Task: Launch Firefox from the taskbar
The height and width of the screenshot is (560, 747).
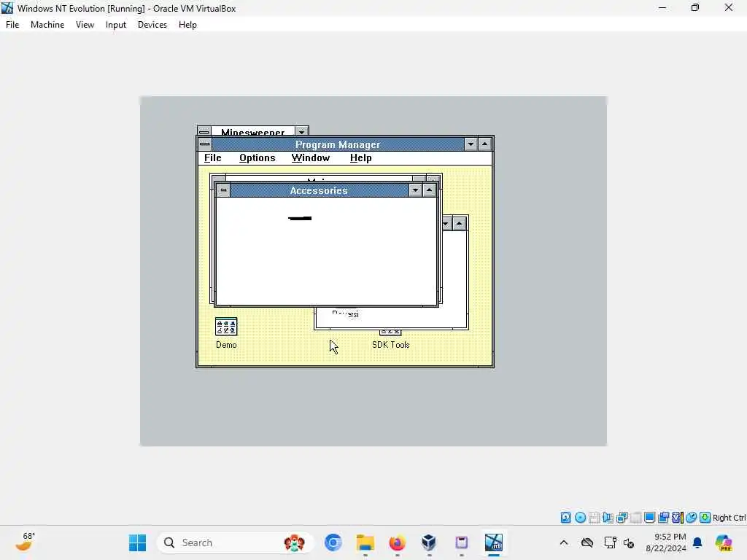Action: (x=397, y=542)
